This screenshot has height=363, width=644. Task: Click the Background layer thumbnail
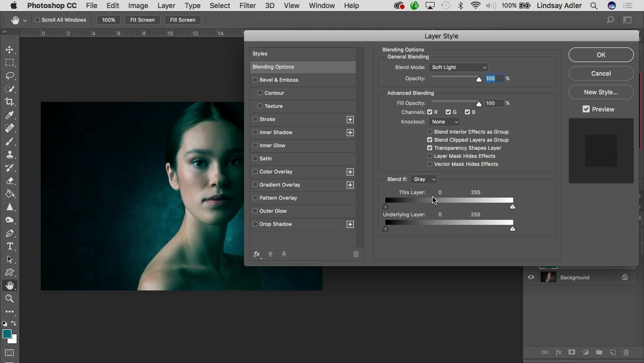[x=548, y=277]
